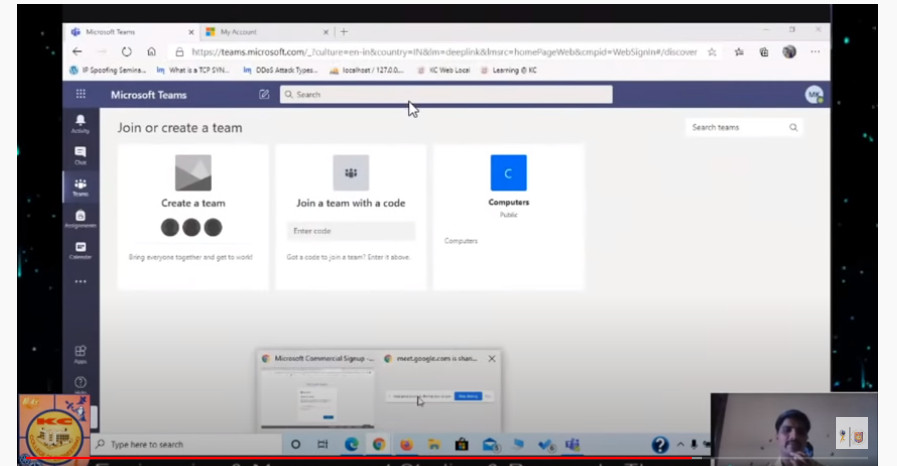Image resolution: width=897 pixels, height=466 pixels.
Task: Click the Enter code input field
Action: (351, 231)
